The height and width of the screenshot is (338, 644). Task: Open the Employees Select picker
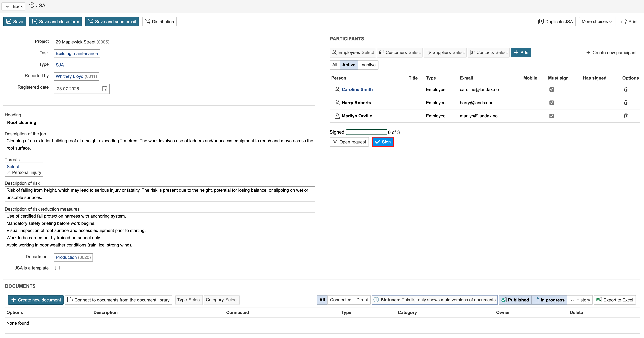point(353,52)
